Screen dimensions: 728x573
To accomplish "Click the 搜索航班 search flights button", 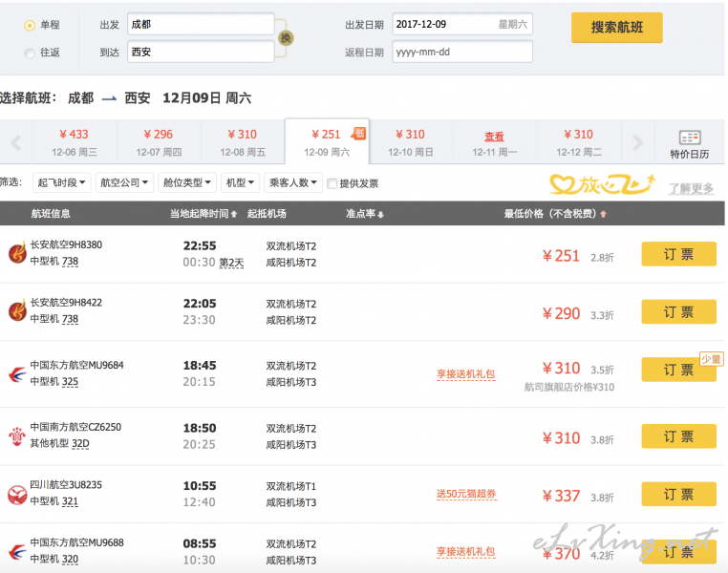I will tap(616, 28).
